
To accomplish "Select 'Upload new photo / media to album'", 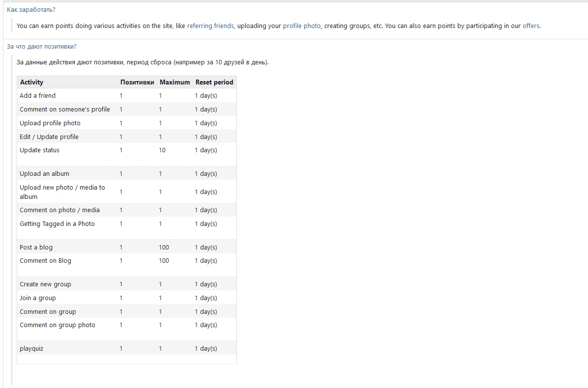I will 62,192.
